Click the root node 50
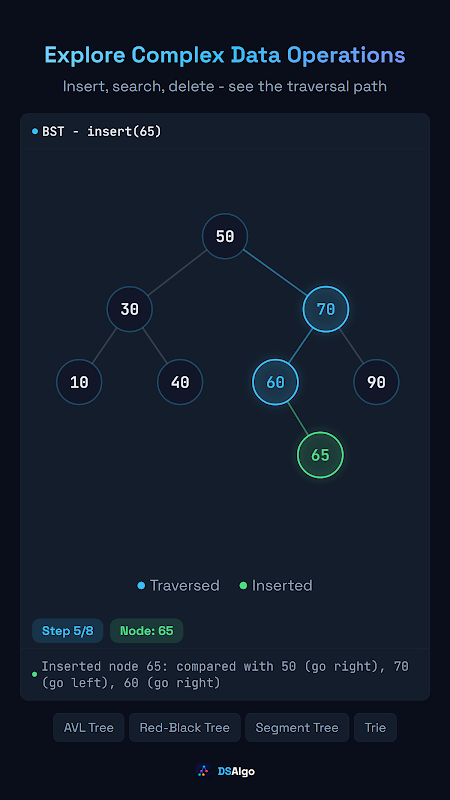 point(225,236)
